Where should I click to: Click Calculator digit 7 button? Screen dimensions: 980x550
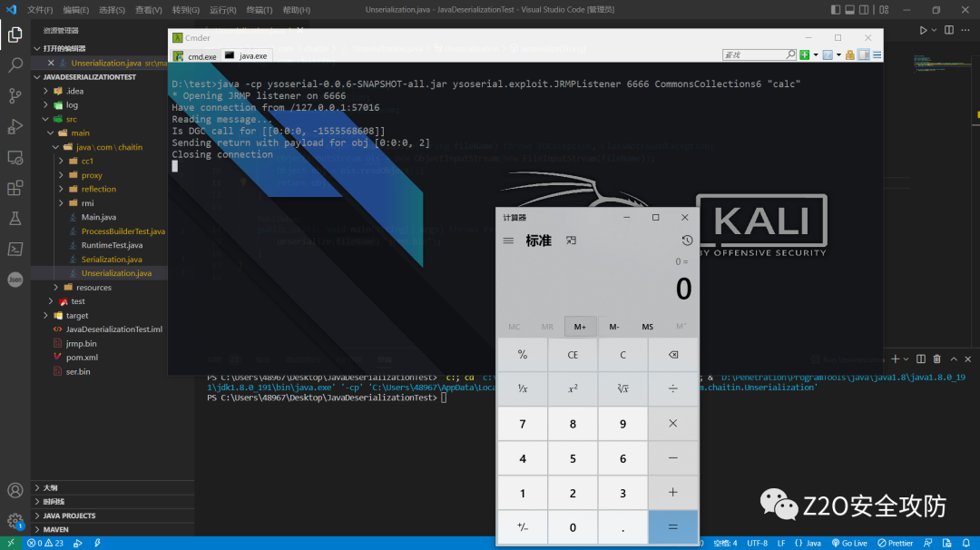523,424
